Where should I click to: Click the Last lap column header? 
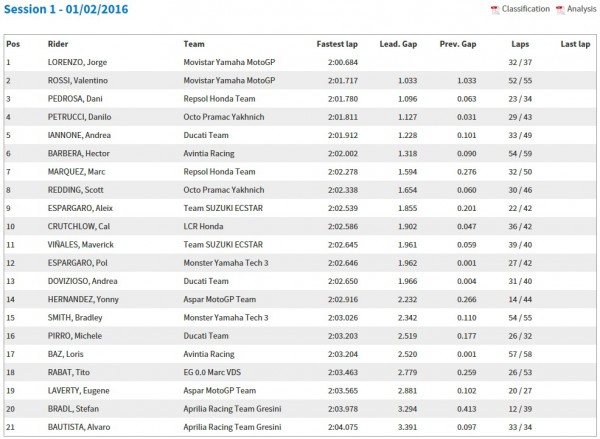(x=575, y=44)
